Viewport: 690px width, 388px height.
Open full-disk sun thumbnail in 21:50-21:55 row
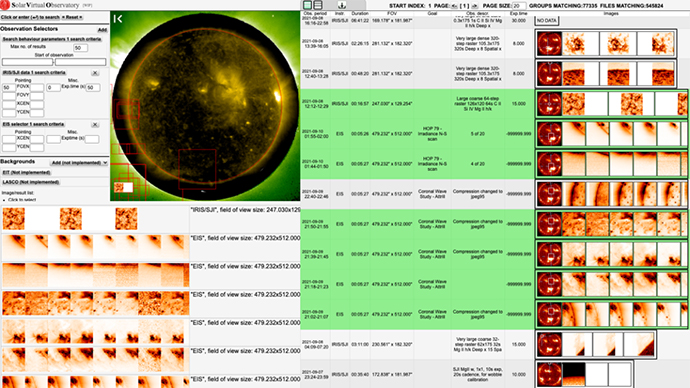point(549,224)
